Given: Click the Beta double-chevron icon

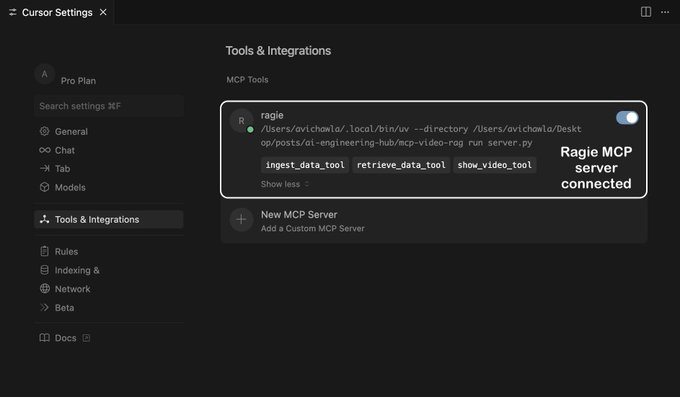Looking at the screenshot, I should [x=44, y=307].
